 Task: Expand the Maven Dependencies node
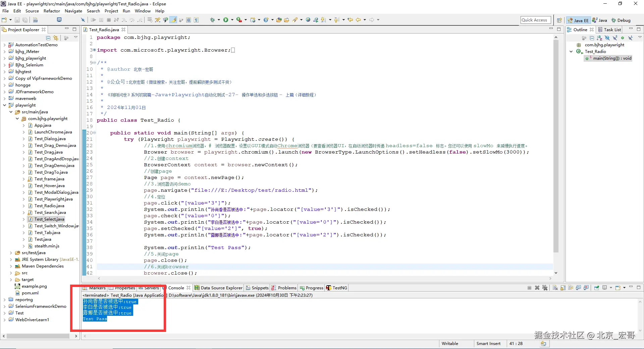click(x=11, y=266)
